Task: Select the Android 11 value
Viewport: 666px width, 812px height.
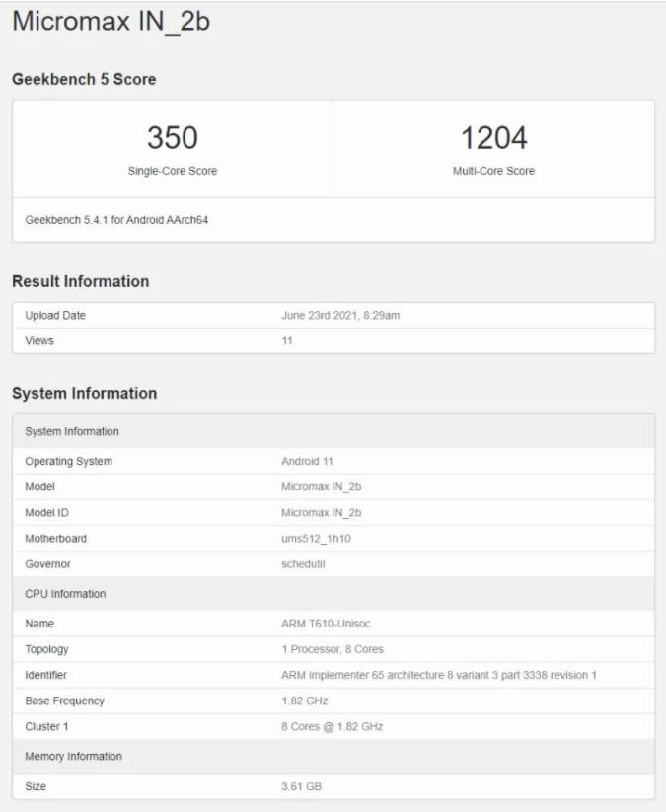Action: [307, 461]
